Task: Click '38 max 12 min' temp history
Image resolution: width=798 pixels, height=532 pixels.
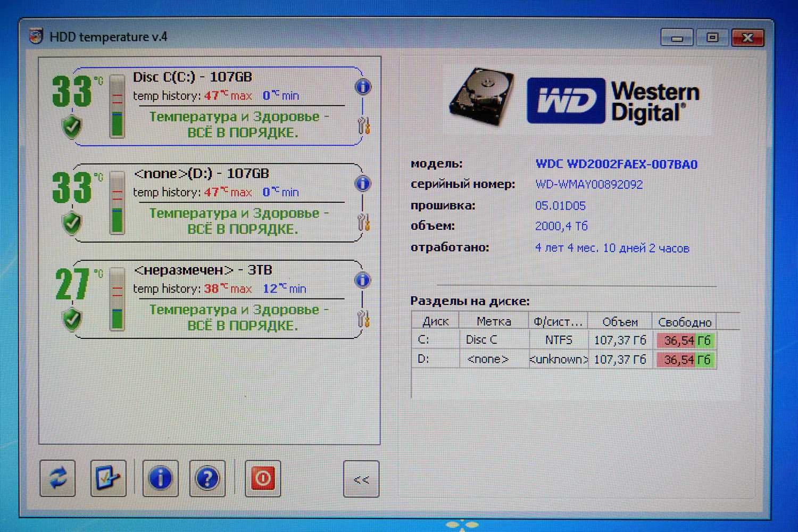Action: click(255, 288)
